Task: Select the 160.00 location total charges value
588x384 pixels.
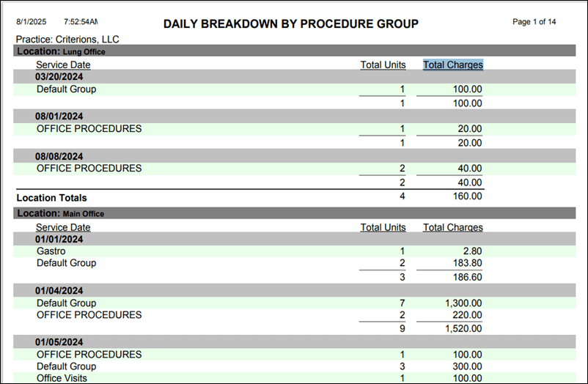Action: click(x=466, y=196)
